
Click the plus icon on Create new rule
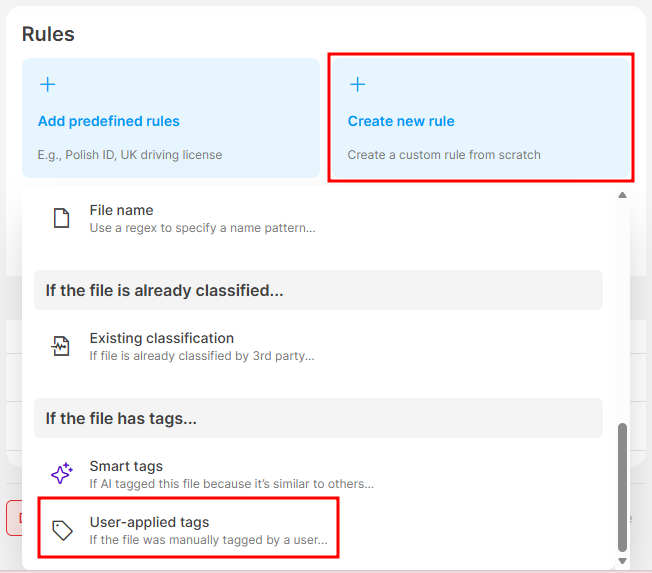tap(357, 85)
